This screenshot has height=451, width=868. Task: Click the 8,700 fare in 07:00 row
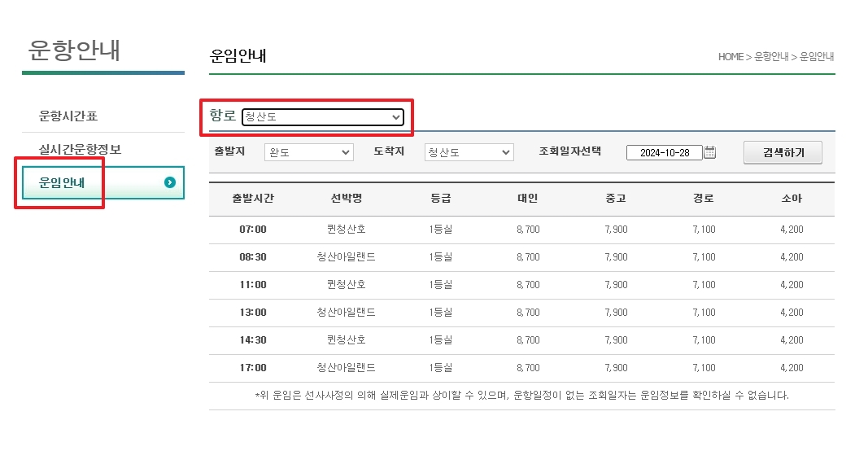coord(528,230)
